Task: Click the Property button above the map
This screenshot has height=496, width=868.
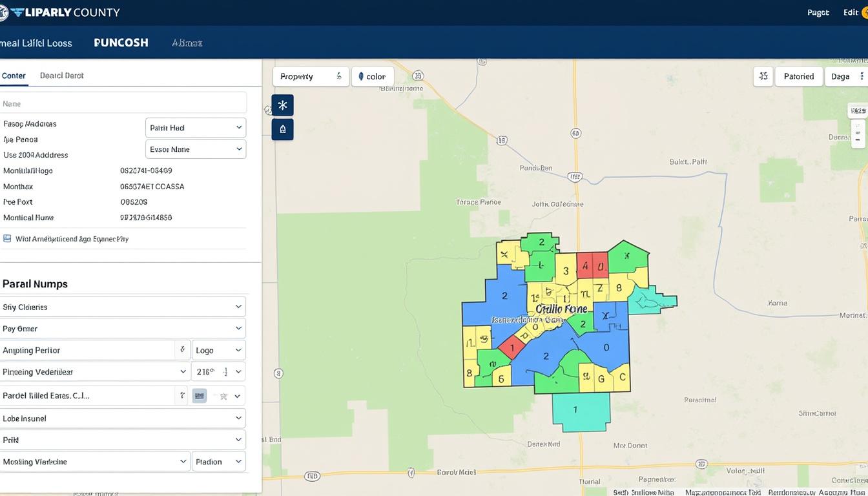Action: coord(311,76)
